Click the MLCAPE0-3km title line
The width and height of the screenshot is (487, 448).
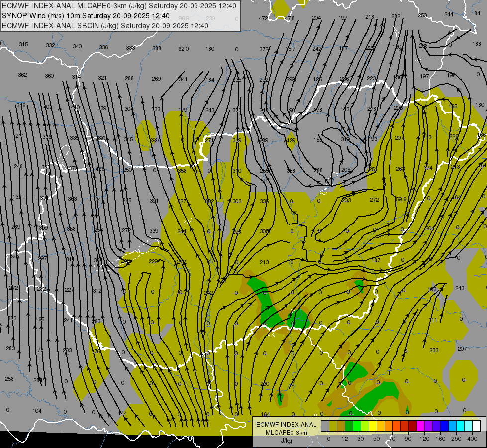coord(119,6)
